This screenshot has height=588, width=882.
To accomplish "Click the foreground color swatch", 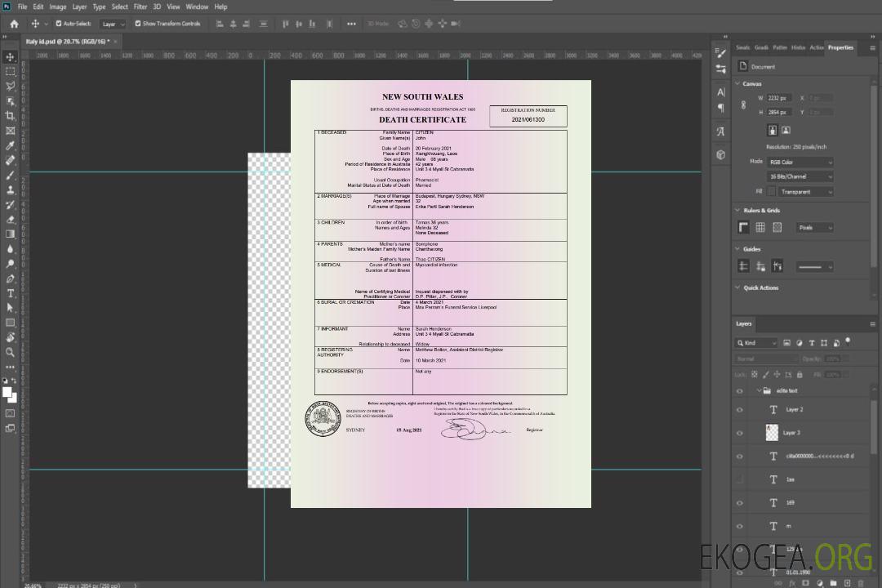I will [x=7, y=392].
